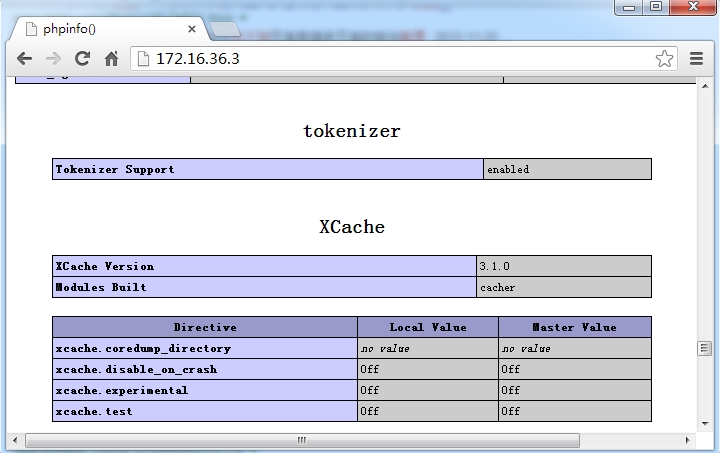720x453 pixels.
Task: Click the horizontal scrollbar thumb
Action: [302, 441]
